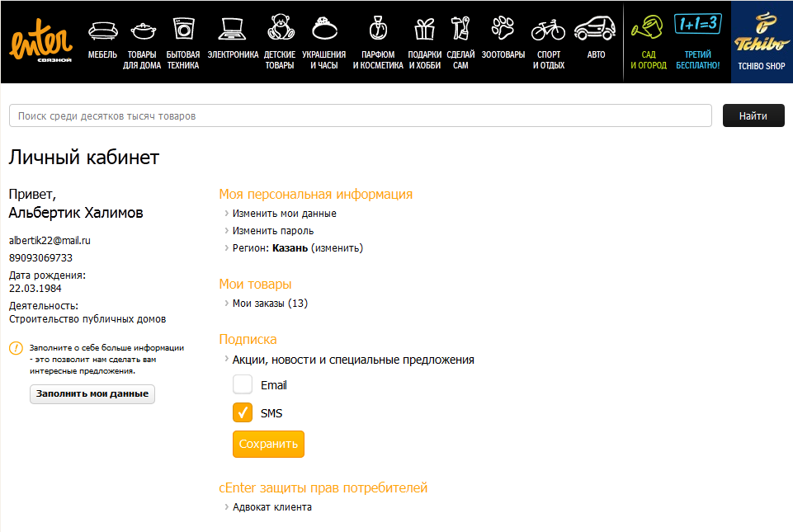Click the 1+1=3 Третий бесплатно promo icon
Viewport: 793px width, 532px height.
[698, 24]
